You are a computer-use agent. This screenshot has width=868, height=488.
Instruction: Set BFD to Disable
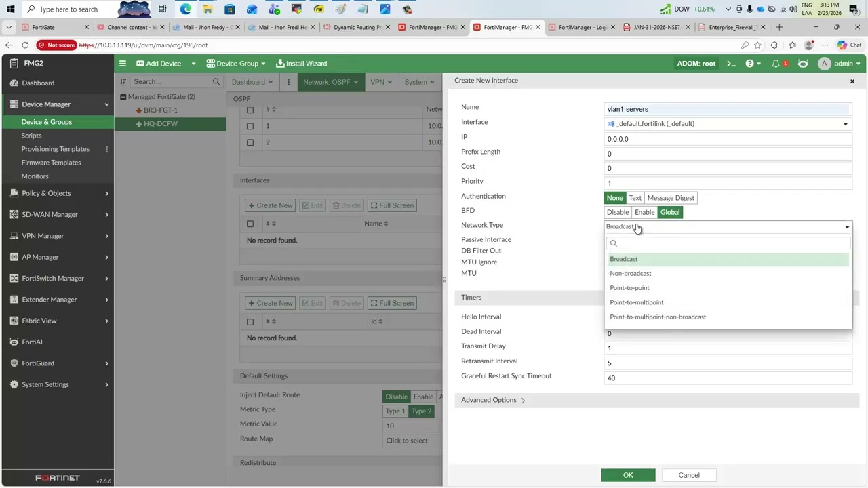pyautogui.click(x=617, y=213)
